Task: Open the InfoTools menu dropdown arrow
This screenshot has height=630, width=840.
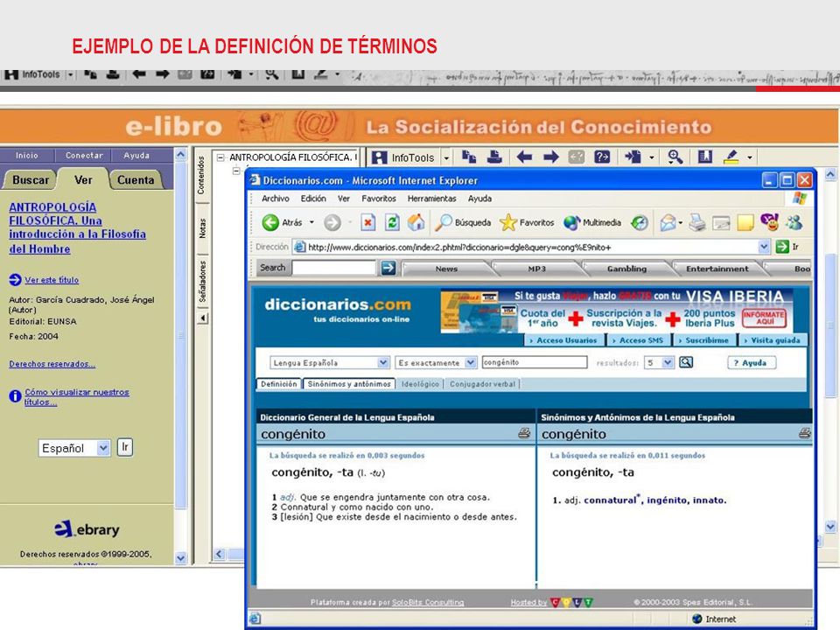Action: 446,158
